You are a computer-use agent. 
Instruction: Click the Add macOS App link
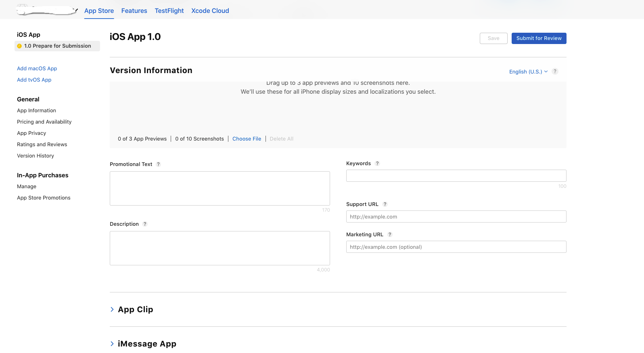point(37,69)
